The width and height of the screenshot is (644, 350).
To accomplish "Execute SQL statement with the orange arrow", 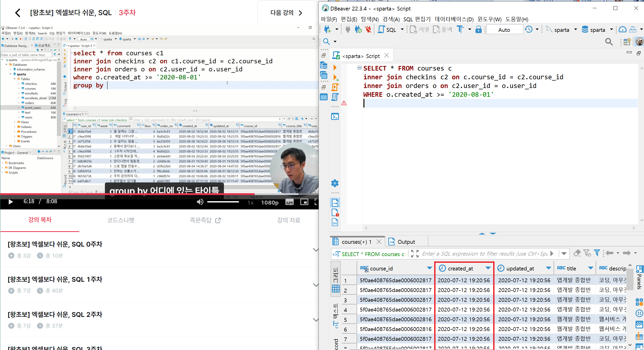I will click(335, 68).
